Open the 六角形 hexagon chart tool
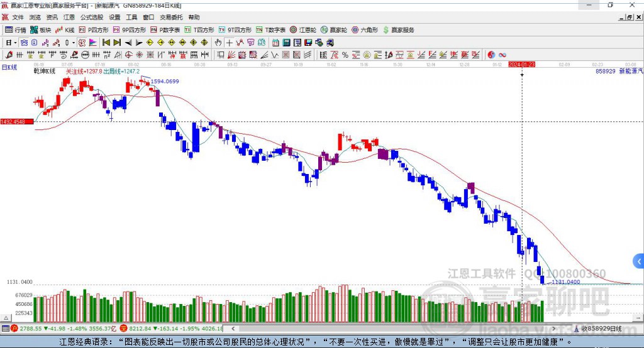 (x=364, y=30)
